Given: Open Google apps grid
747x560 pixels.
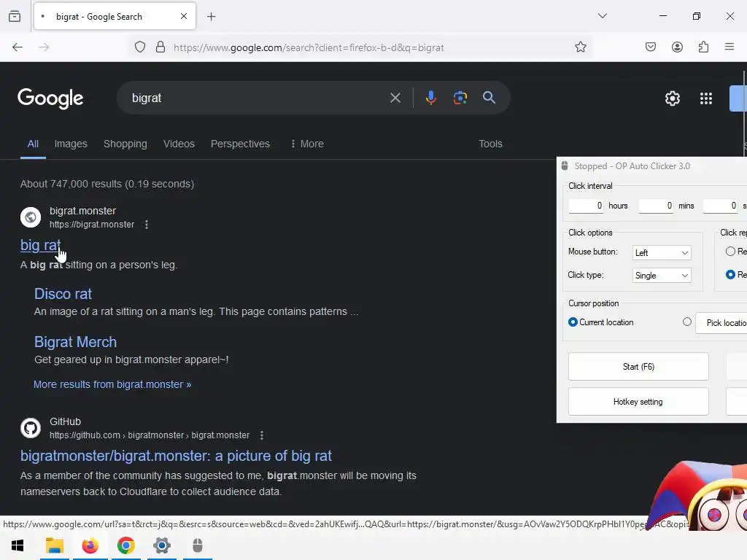Looking at the screenshot, I should [706, 98].
